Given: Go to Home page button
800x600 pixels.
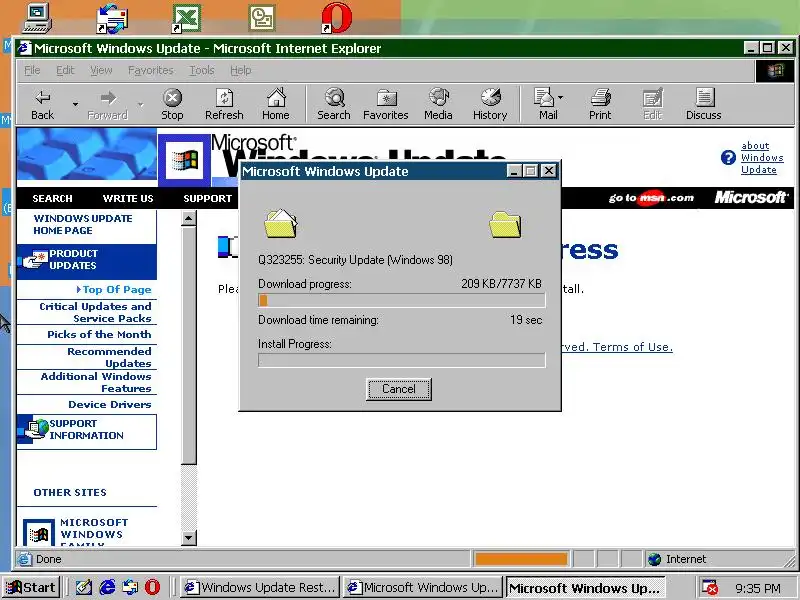Looking at the screenshot, I should click(x=276, y=105).
